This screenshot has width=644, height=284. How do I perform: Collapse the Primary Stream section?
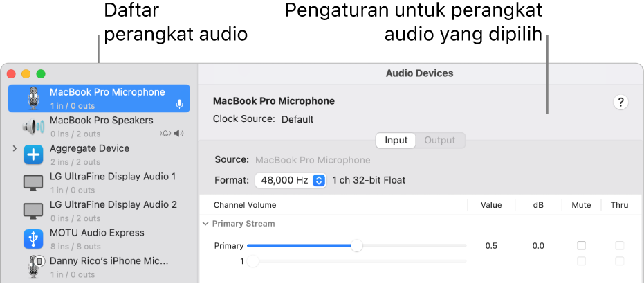[205, 224]
